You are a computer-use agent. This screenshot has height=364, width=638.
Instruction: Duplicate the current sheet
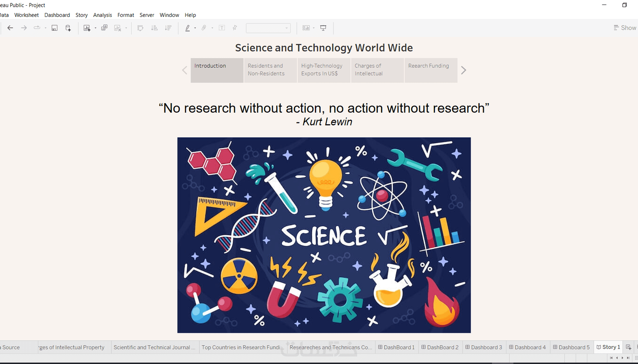click(x=104, y=28)
